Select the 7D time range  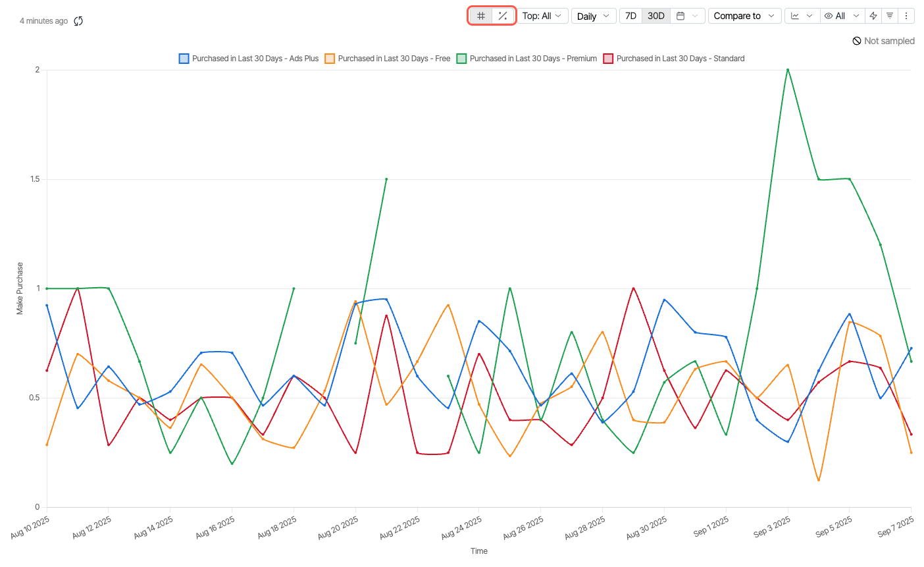point(630,16)
